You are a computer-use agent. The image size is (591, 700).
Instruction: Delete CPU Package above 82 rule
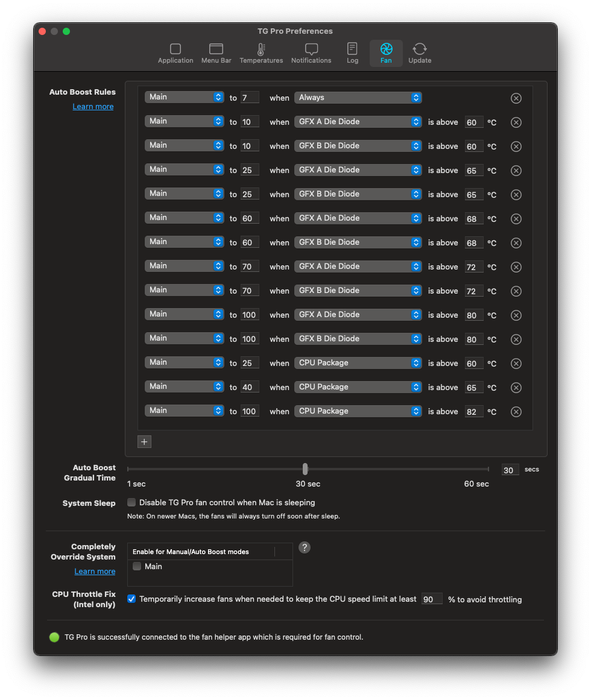(x=516, y=412)
